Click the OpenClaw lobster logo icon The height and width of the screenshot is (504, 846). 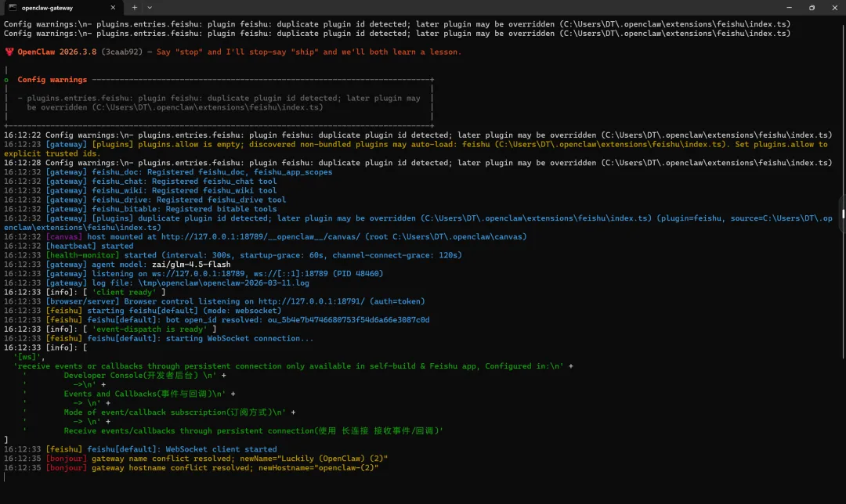(9, 52)
